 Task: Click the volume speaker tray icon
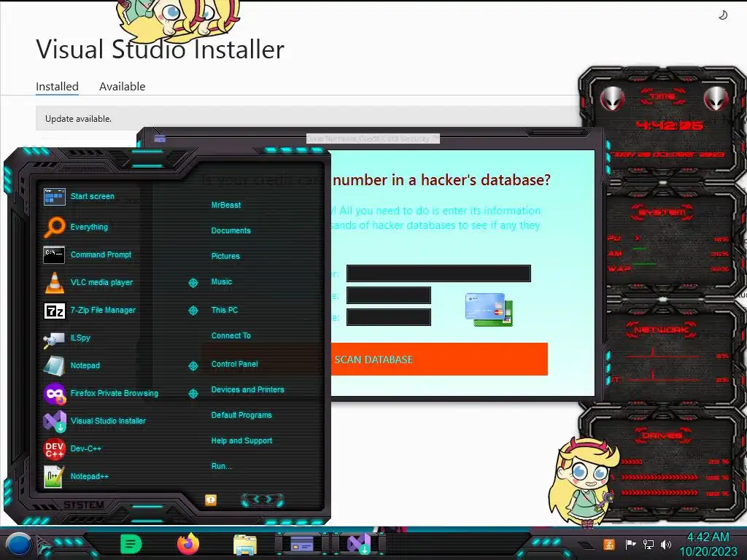coord(665,544)
